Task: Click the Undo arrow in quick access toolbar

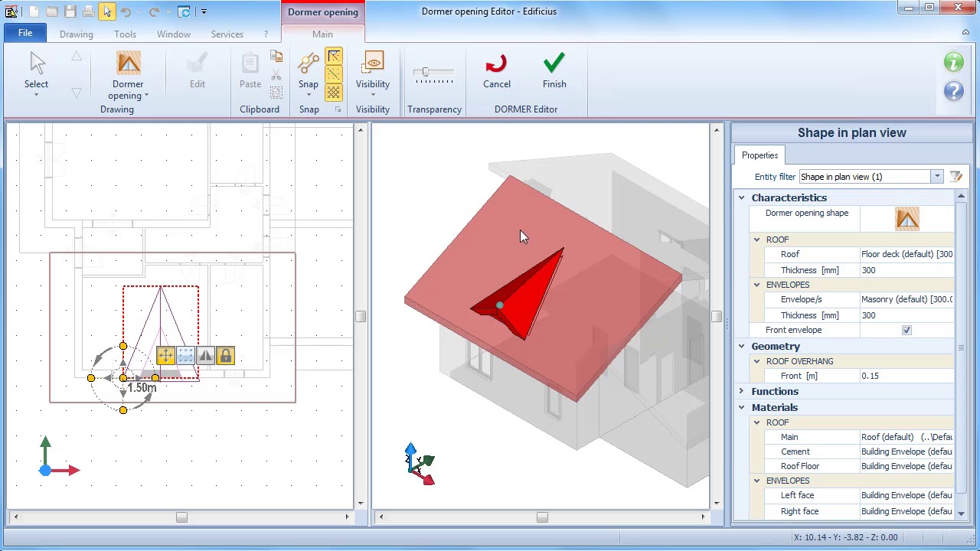Action: pyautogui.click(x=126, y=11)
